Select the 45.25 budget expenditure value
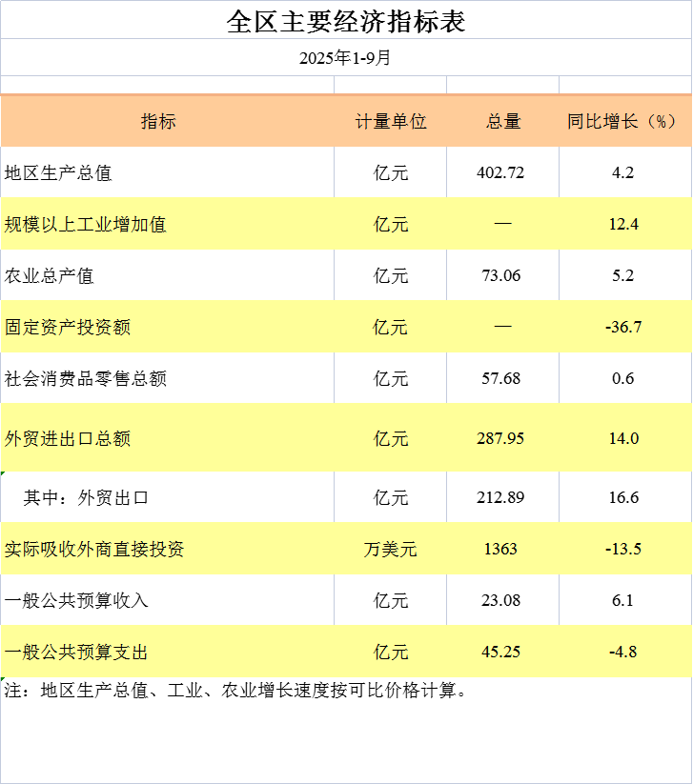Viewport: 693px width, 784px height. [x=501, y=653]
